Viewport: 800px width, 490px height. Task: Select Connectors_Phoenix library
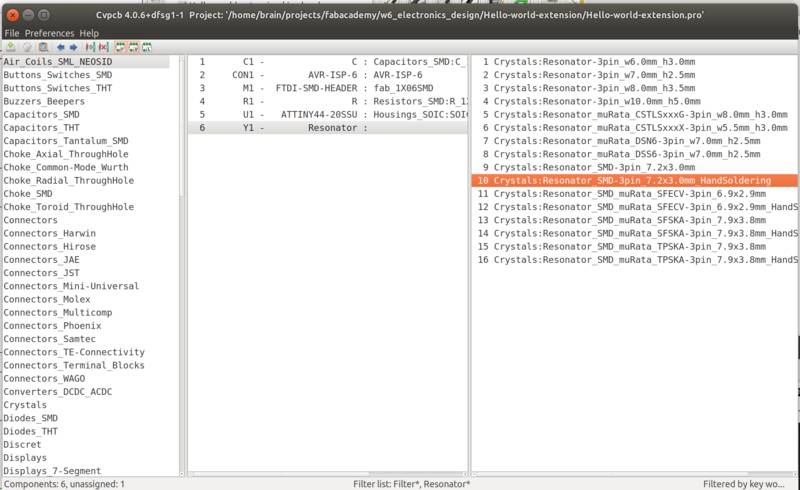(x=52, y=326)
